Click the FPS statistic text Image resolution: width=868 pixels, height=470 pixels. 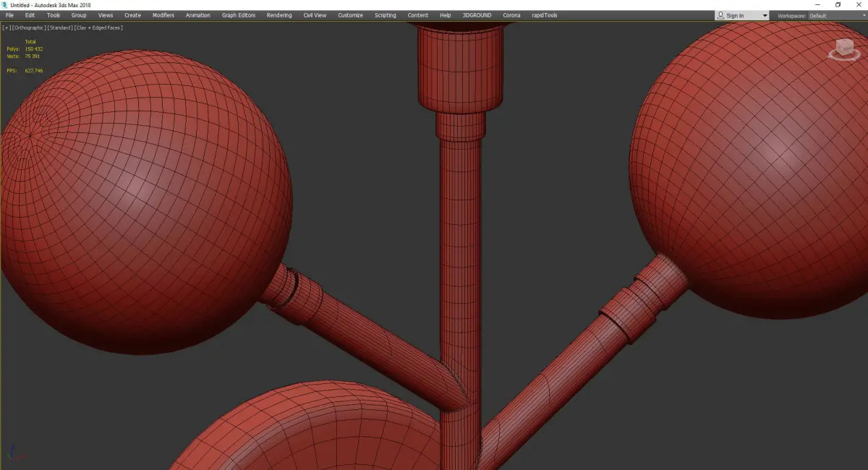coord(25,71)
